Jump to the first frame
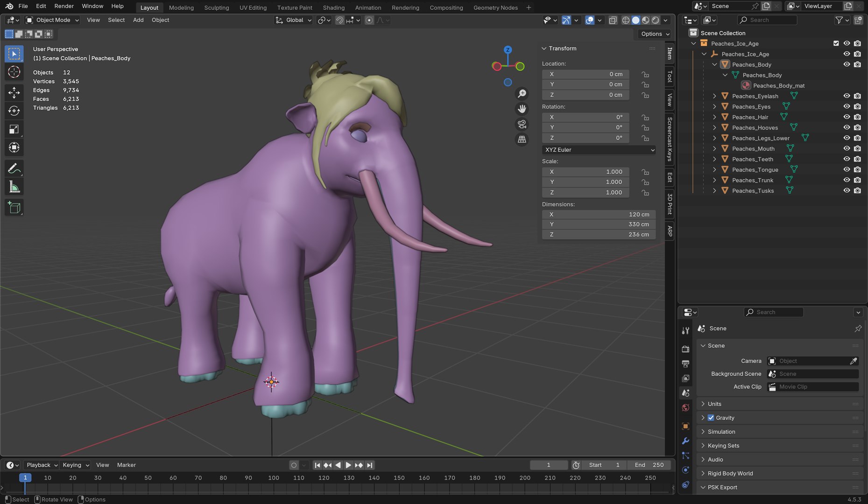The image size is (868, 504). (318, 465)
